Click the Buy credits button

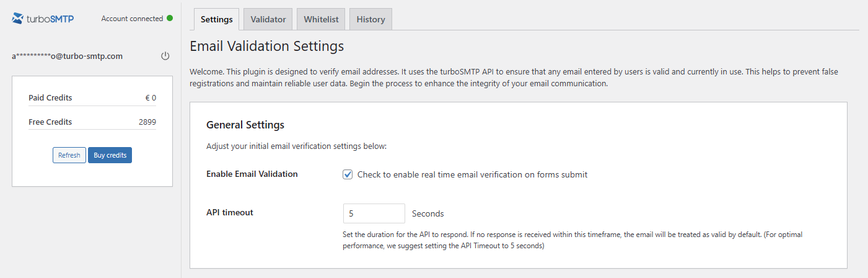110,155
